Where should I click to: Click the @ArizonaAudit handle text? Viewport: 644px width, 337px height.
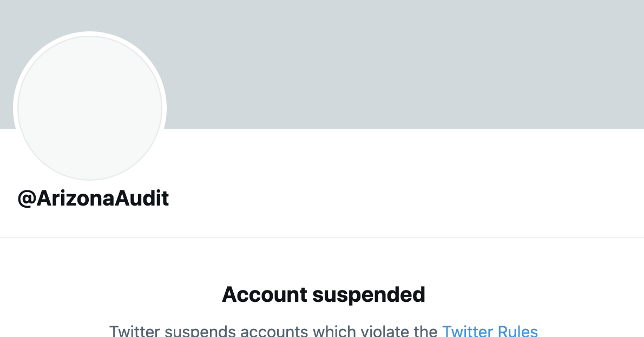click(x=93, y=199)
